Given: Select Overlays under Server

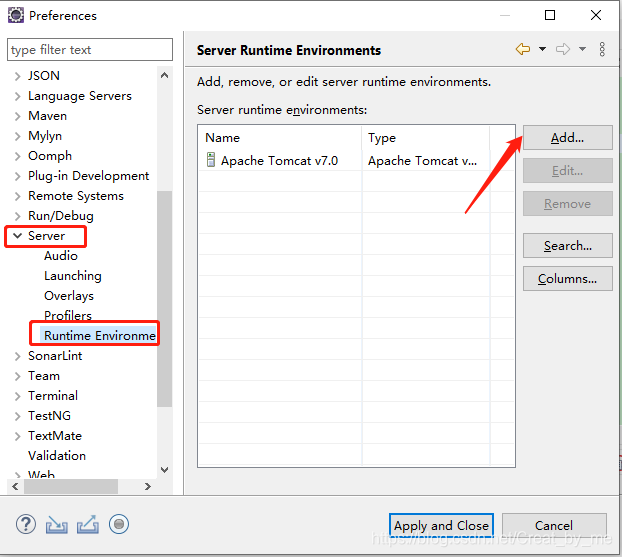Looking at the screenshot, I should coord(69,296).
